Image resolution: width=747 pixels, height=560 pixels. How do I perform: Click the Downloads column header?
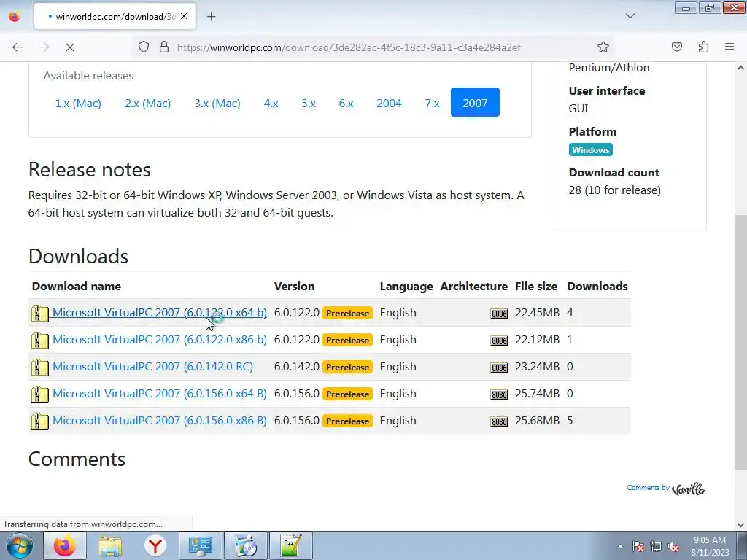click(x=597, y=286)
